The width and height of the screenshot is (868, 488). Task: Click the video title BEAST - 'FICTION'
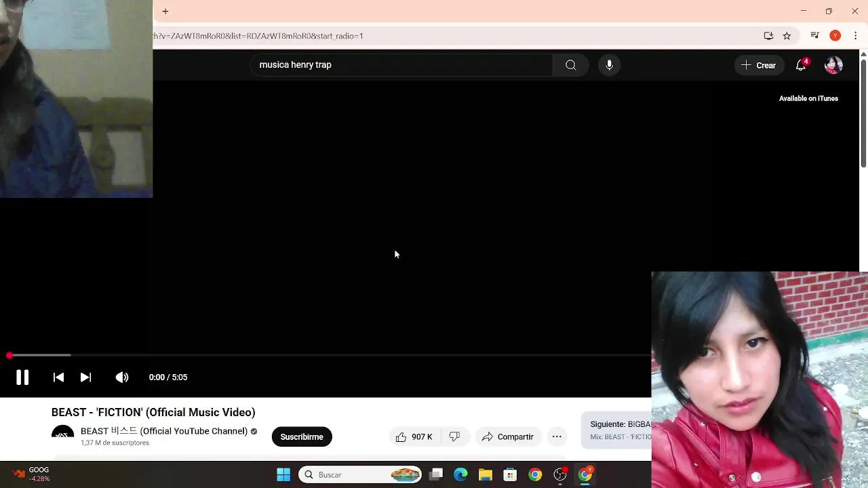click(x=153, y=412)
